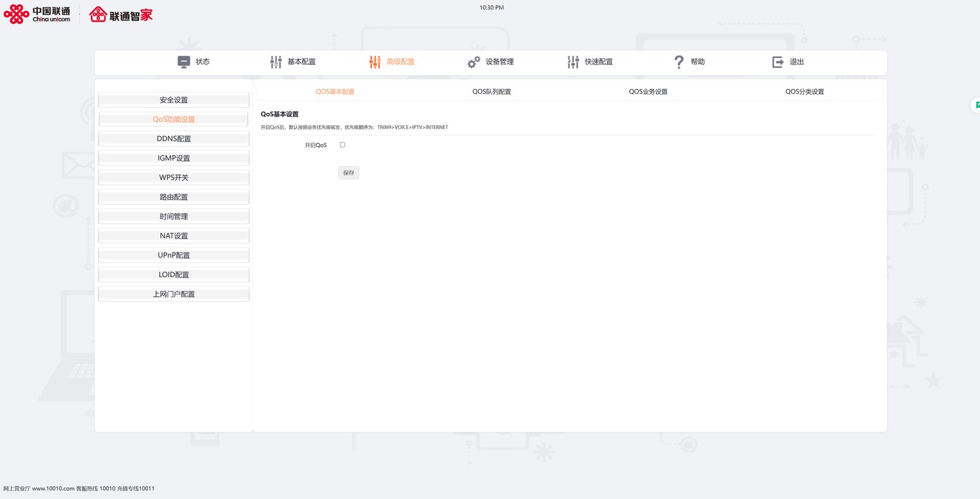Open 时间管理 in the sidebar
Image resolution: width=980 pixels, height=499 pixels.
click(174, 216)
